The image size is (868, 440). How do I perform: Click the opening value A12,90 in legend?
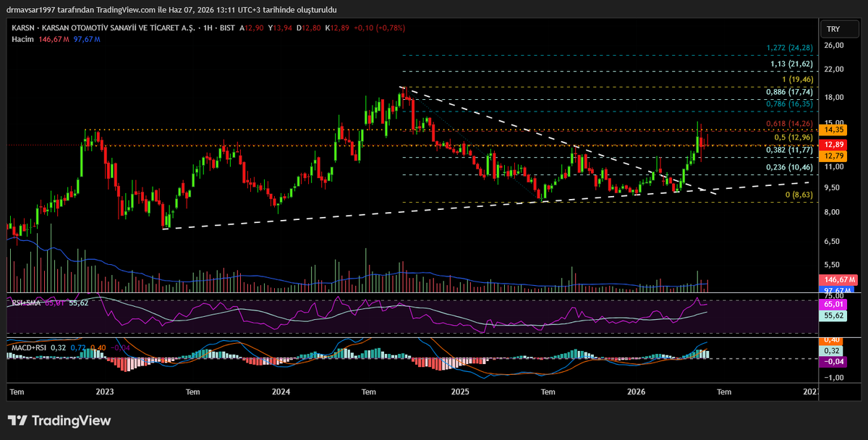pos(252,27)
